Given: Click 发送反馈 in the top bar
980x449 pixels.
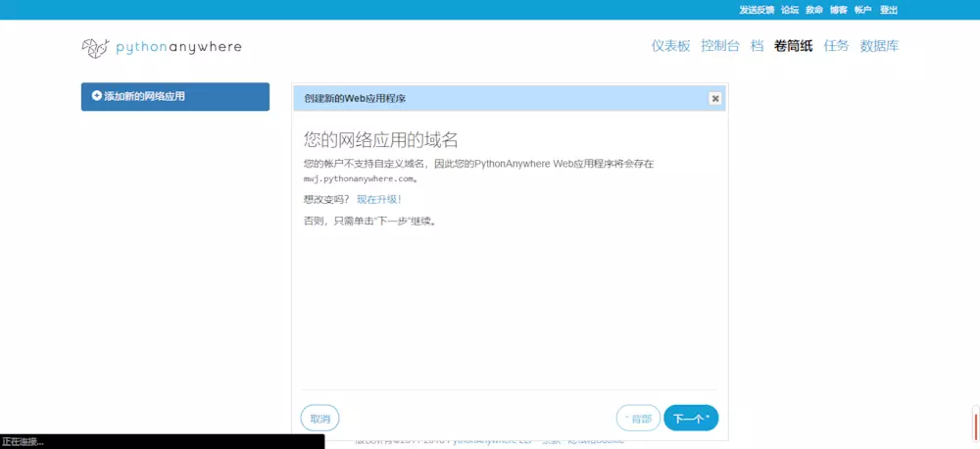Looking at the screenshot, I should pos(757,10).
